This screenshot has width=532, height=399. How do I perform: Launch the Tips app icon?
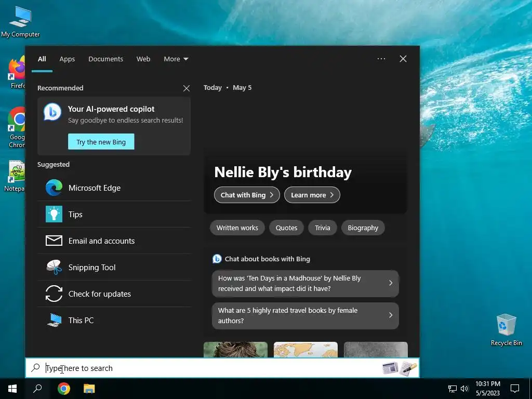click(x=54, y=215)
